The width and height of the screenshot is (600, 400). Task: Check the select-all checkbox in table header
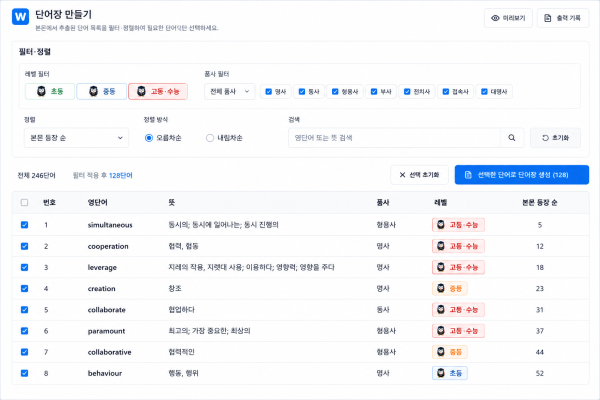pos(24,202)
